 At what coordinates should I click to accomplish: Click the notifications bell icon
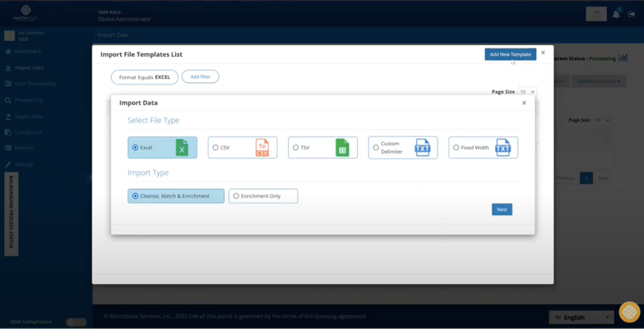point(616,15)
